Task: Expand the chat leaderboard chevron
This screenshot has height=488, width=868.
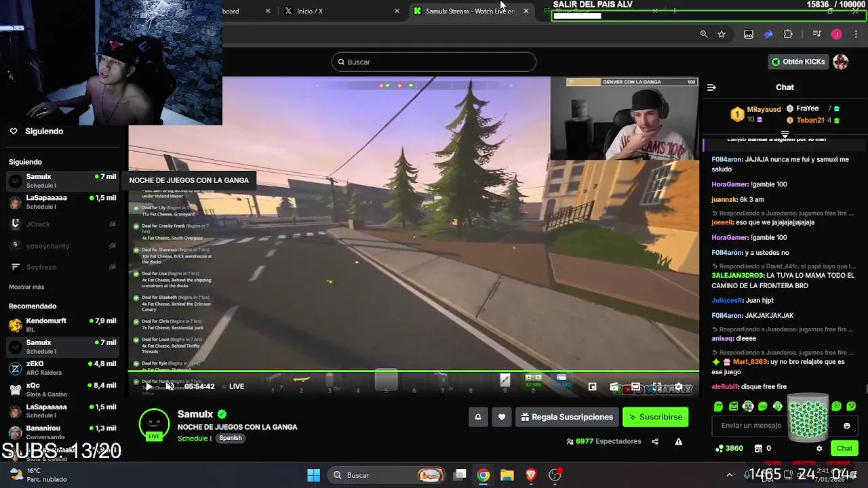Action: coord(785,134)
